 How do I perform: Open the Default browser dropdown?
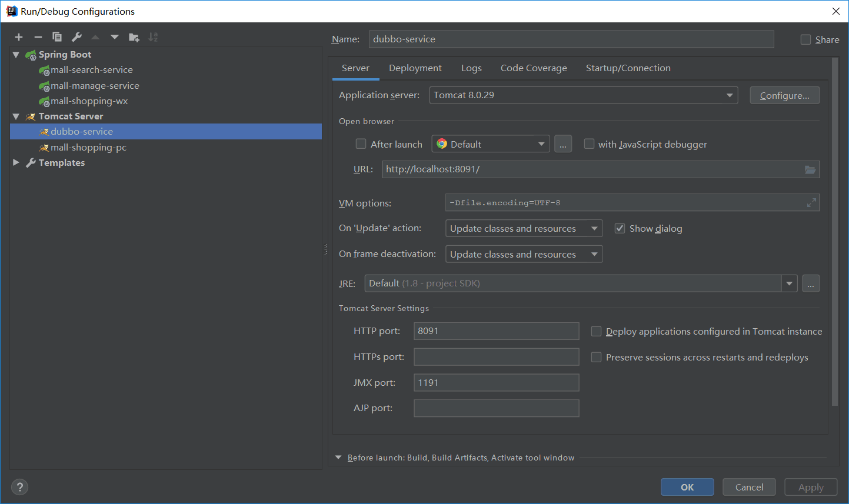pyautogui.click(x=491, y=144)
